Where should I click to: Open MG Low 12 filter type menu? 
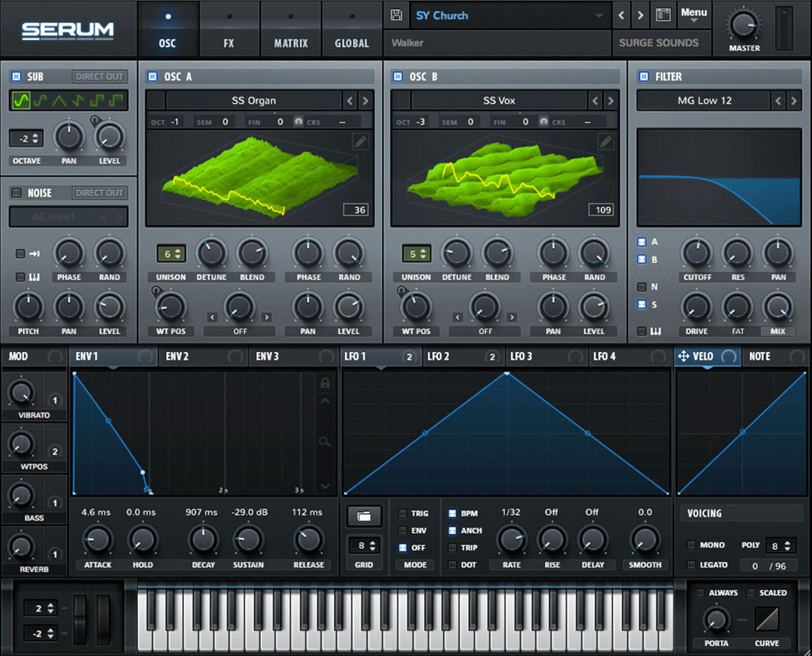(x=704, y=100)
